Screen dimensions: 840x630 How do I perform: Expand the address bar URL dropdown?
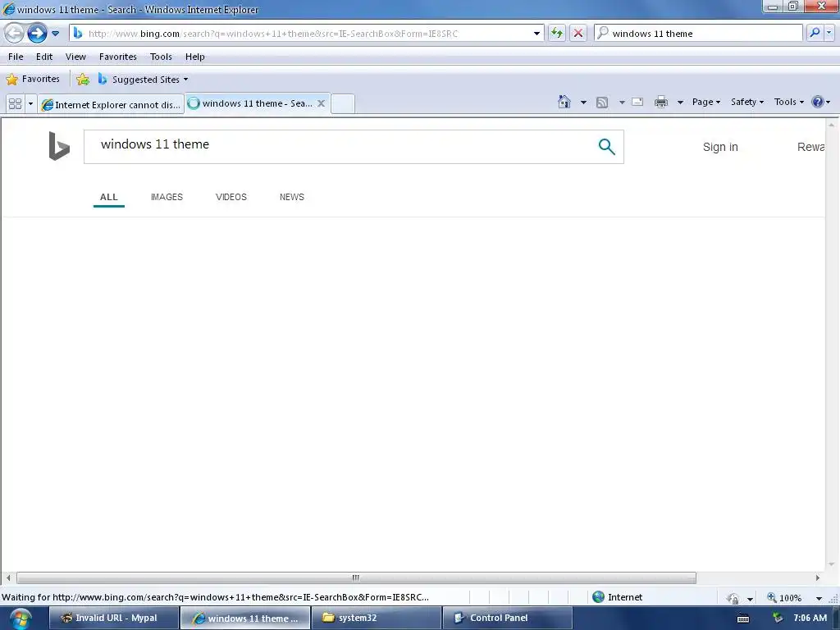(x=536, y=33)
